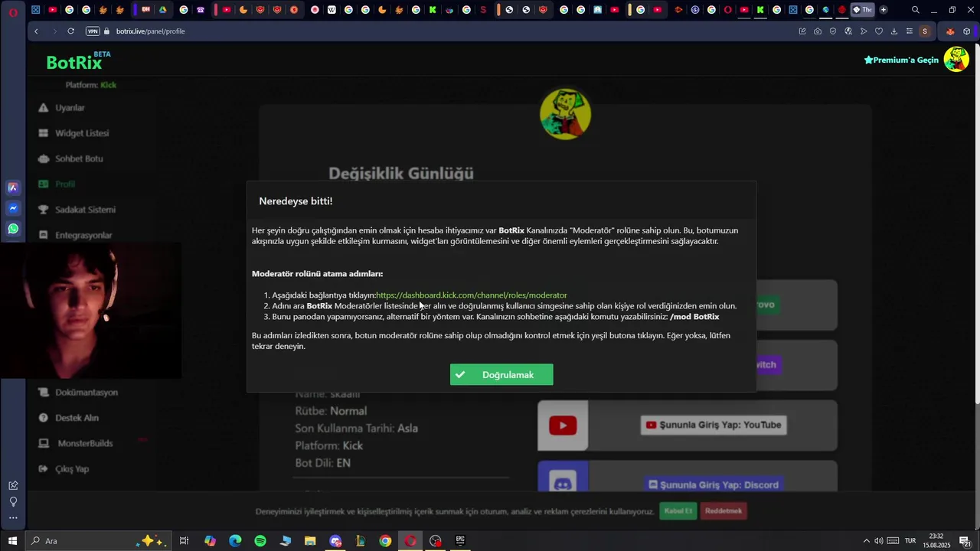Image resolution: width=980 pixels, height=551 pixels.
Task: Open Google Chrome from the taskbar
Action: pyautogui.click(x=385, y=541)
